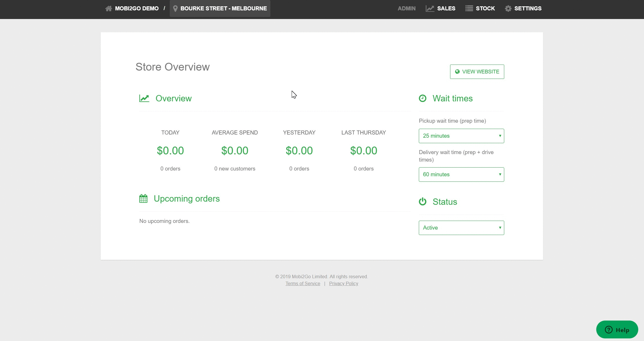Open the Pickup wait time dropdown
Image resolution: width=644 pixels, height=341 pixels.
pos(461,136)
